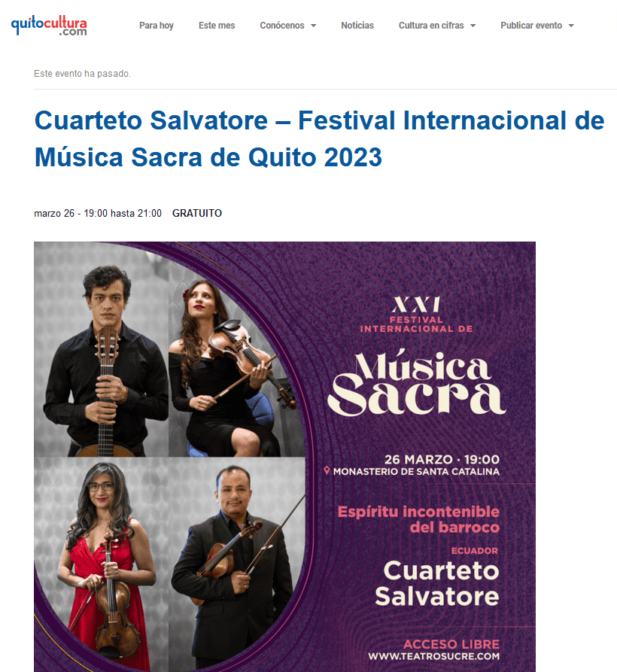Open the Este mes menu item
Screen dimensions: 617x672
pyautogui.click(x=217, y=26)
